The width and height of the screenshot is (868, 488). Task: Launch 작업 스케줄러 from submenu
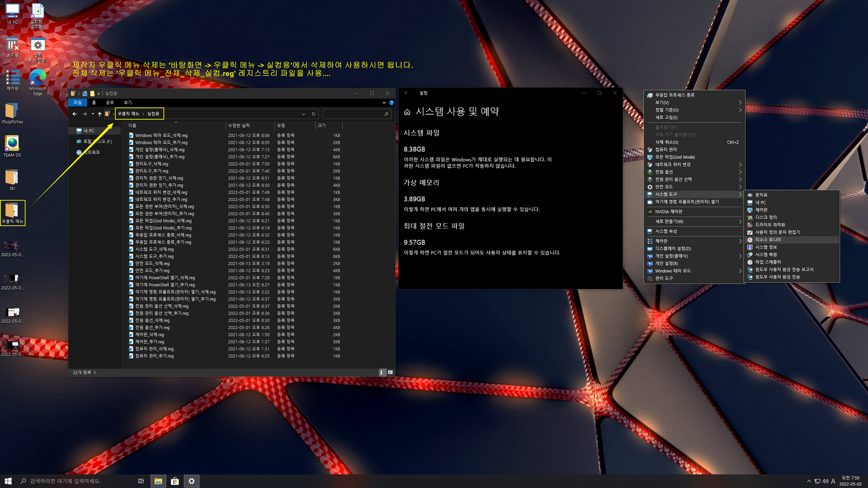point(791,262)
